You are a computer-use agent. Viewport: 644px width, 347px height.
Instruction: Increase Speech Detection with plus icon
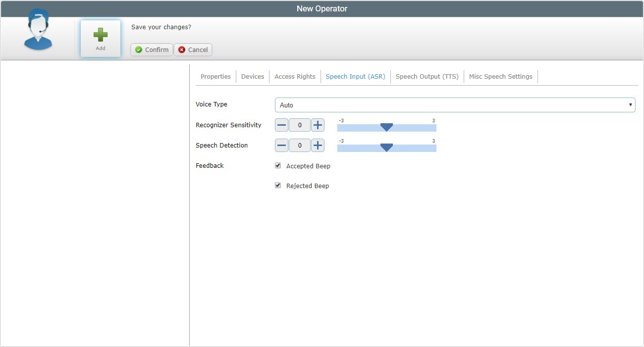(x=318, y=146)
